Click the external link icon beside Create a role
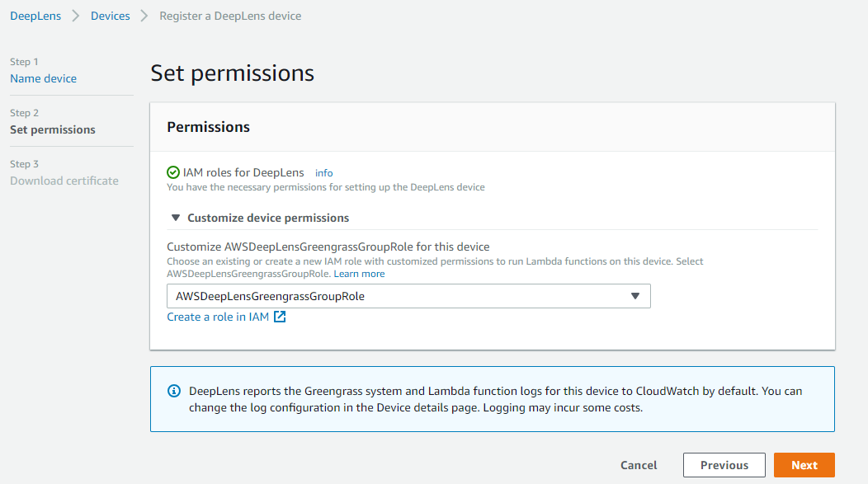 click(x=280, y=317)
